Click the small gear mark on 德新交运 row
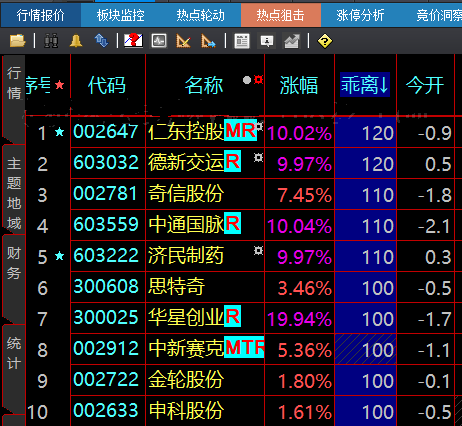462x426 pixels. (x=258, y=158)
